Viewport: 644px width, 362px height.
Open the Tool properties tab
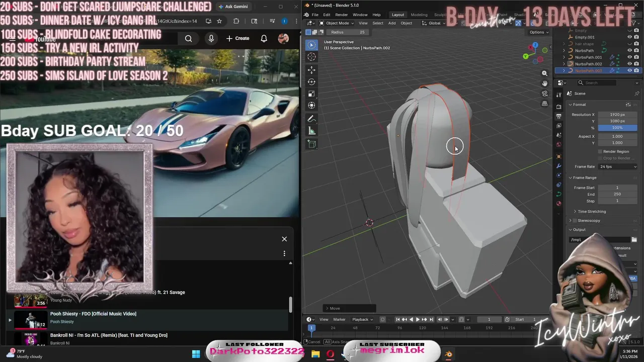click(x=558, y=94)
